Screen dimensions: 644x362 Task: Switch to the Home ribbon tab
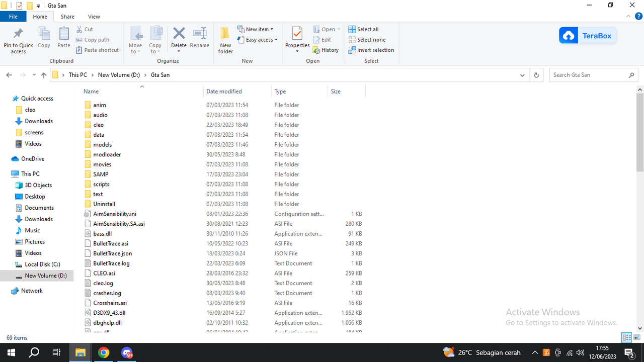pyautogui.click(x=40, y=17)
